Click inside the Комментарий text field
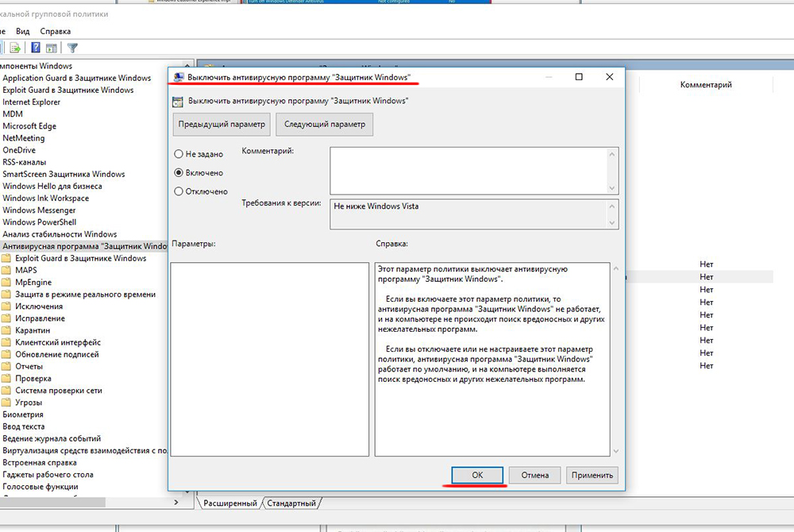Screen dimensions: 794x532 (x=468, y=169)
